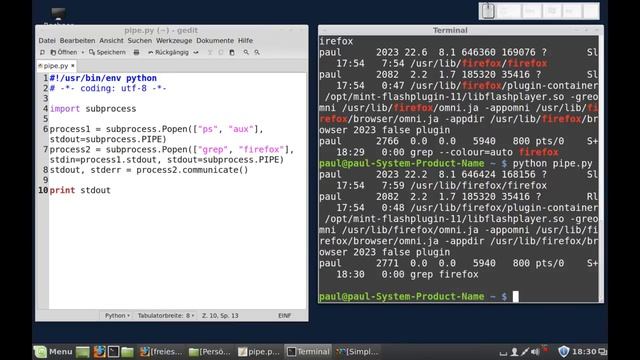
Task: Open the Ansicht menu
Action: 111,40
